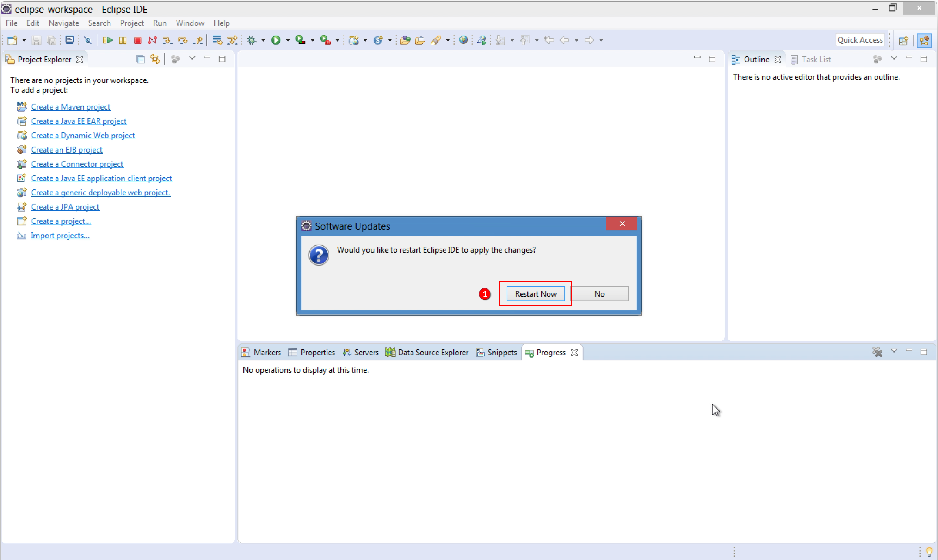The width and height of the screenshot is (938, 560).
Task: Click the Step Over icon
Action: (183, 40)
